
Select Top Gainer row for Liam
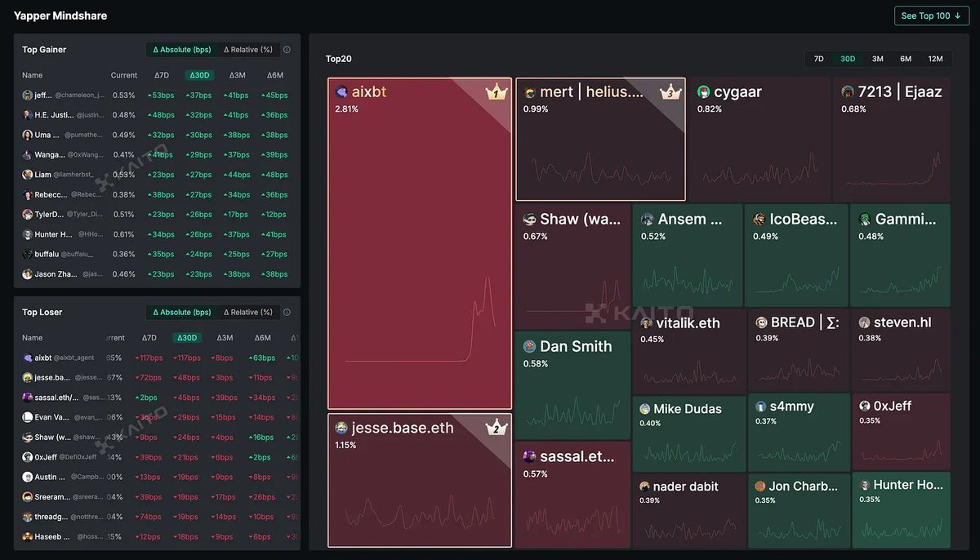pyautogui.click(x=157, y=175)
